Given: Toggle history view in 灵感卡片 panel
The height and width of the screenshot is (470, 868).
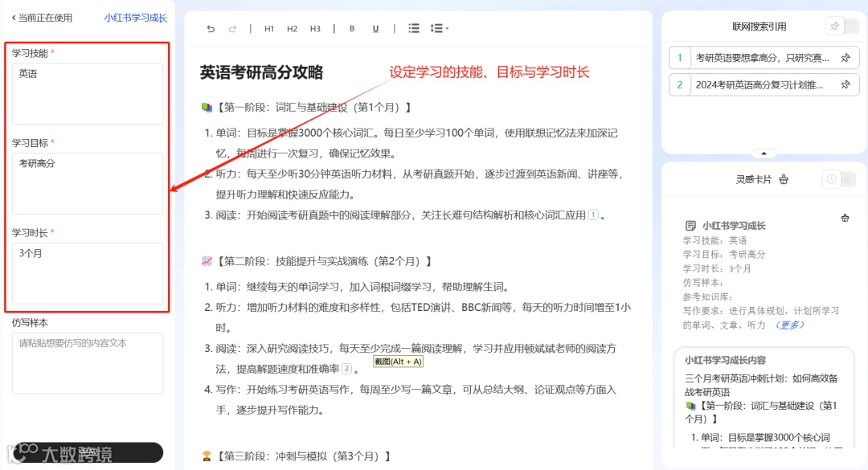Looking at the screenshot, I should [x=832, y=179].
